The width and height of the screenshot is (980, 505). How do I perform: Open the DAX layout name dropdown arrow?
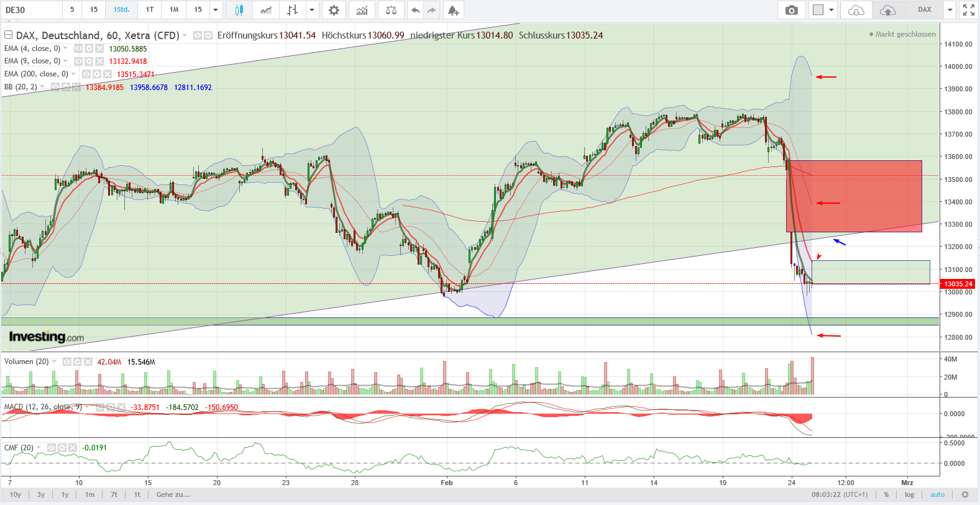(950, 10)
